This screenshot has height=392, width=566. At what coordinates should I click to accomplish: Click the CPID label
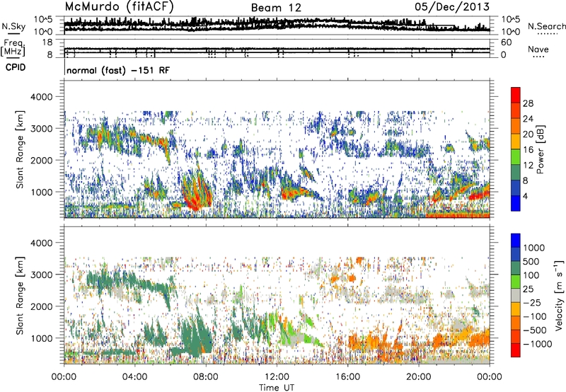pos(16,67)
